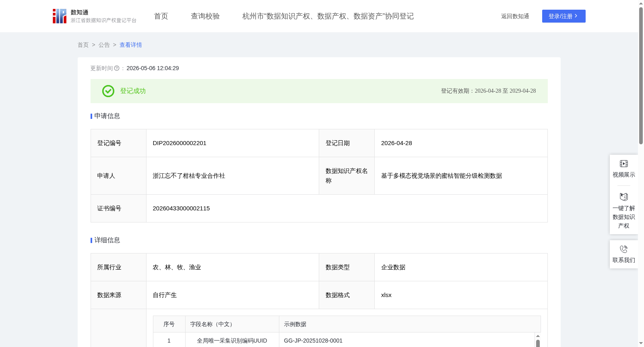
Task: Select field 全局唯一采集识别编码UUID
Action: 232,341
